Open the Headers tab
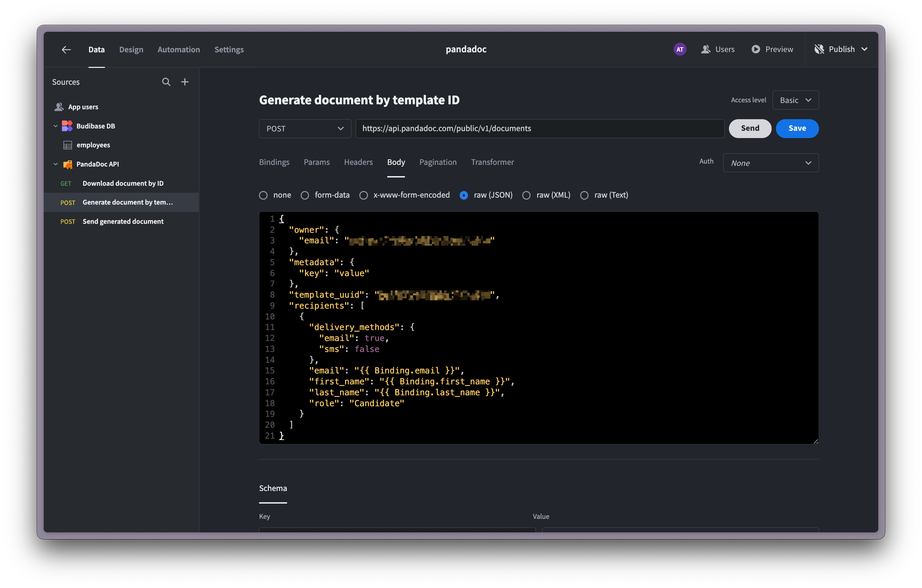This screenshot has width=922, height=588. pos(358,162)
